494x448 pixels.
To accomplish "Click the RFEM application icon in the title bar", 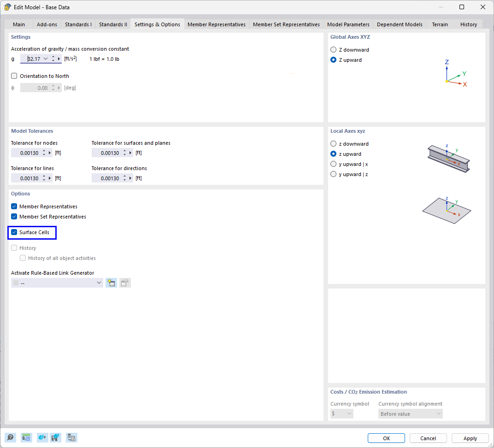I will (x=6, y=7).
